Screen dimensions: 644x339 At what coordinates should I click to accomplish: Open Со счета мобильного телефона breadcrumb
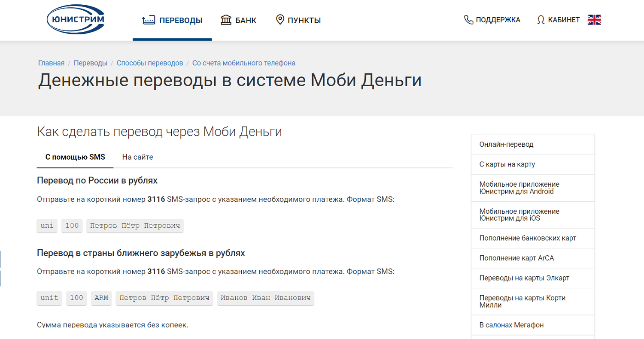point(244,63)
